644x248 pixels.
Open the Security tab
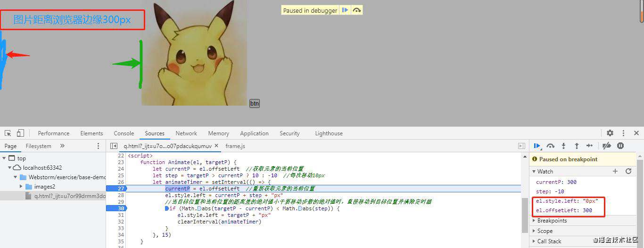tap(289, 133)
